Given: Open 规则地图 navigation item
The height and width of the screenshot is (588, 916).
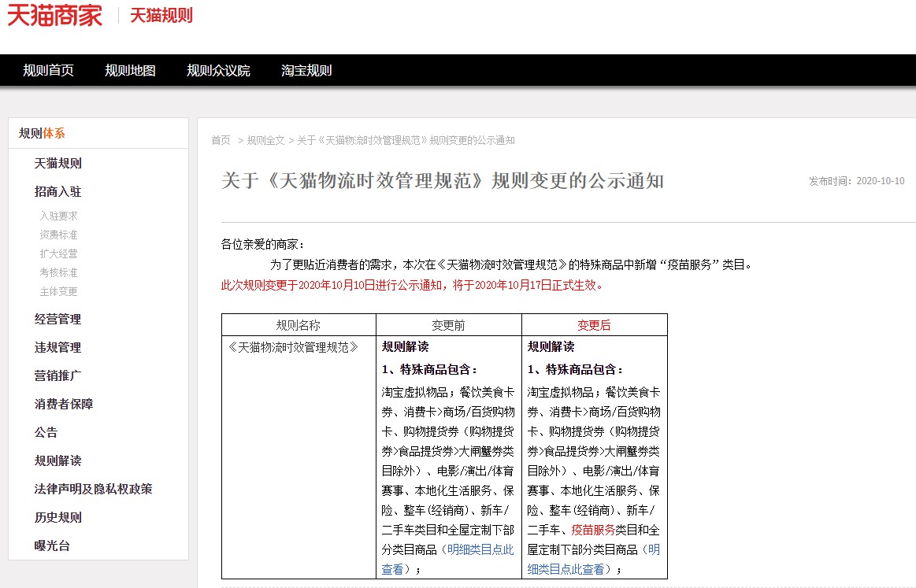Looking at the screenshot, I should point(130,71).
